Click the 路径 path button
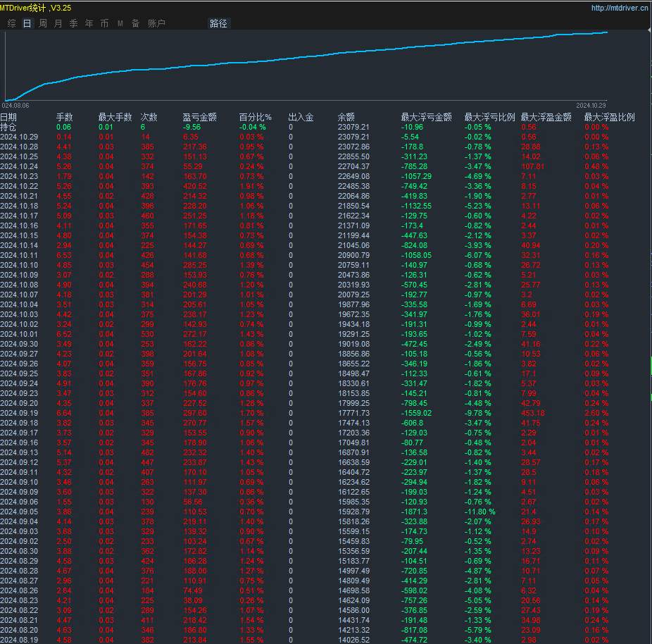The height and width of the screenshot is (644, 652). click(x=218, y=23)
